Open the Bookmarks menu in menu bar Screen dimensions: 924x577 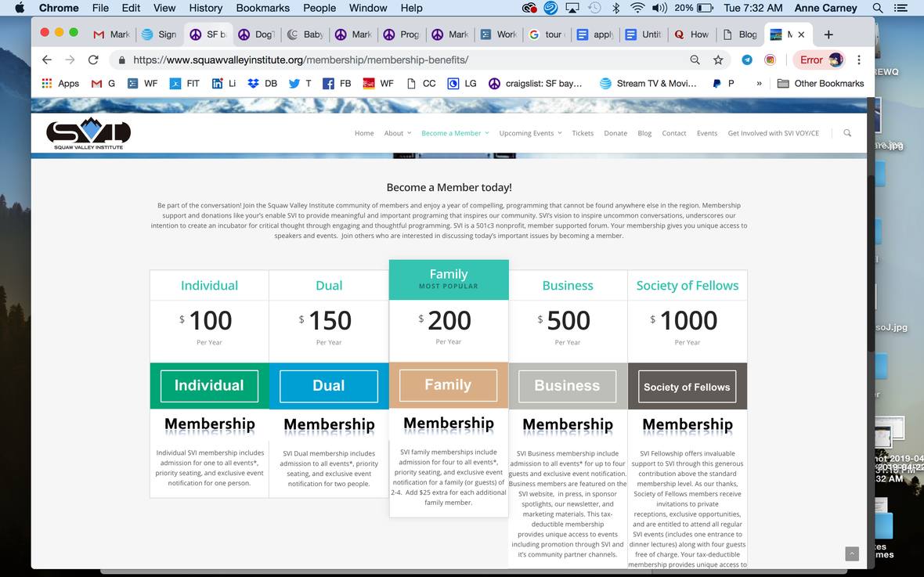[x=263, y=8]
